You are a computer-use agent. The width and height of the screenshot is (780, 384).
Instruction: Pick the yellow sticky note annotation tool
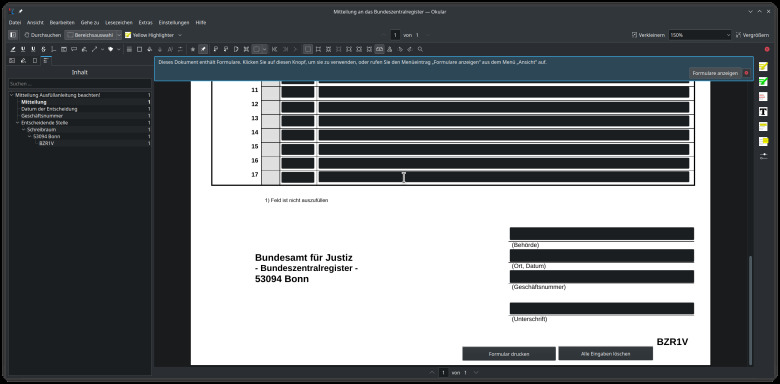tap(763, 141)
